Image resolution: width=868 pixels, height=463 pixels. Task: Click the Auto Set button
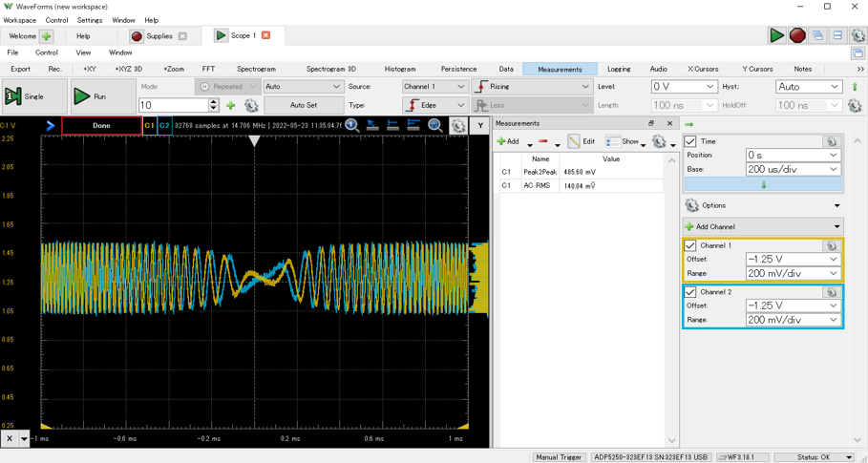(303, 105)
